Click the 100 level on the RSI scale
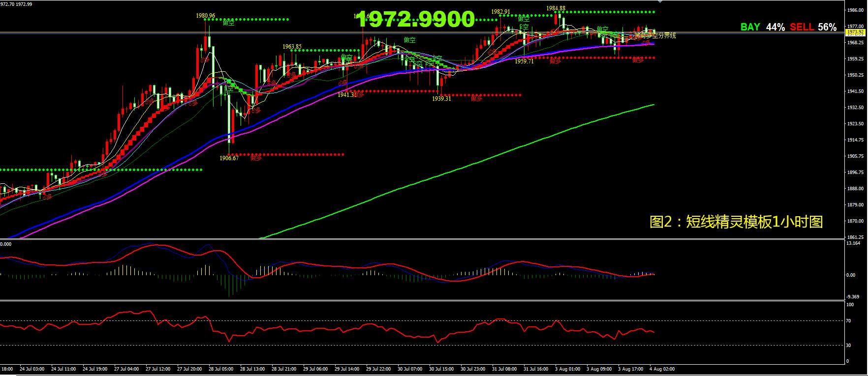 tap(850, 304)
